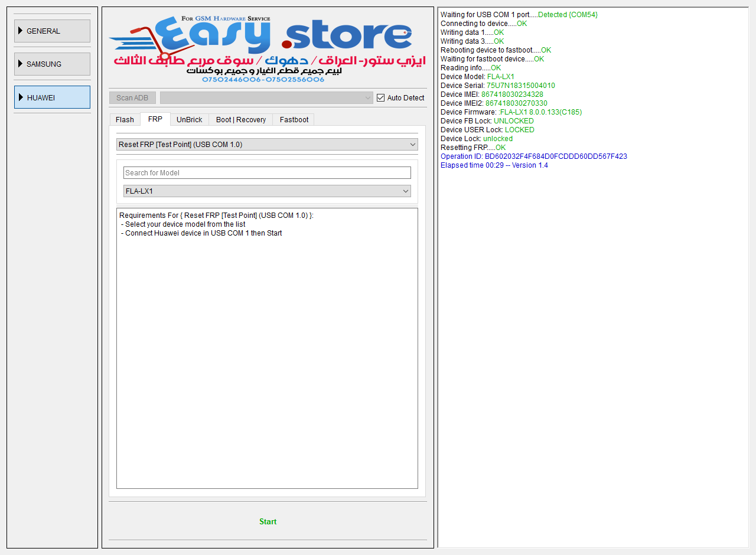Image resolution: width=756 pixels, height=555 pixels.
Task: Uncheck the Auto Detect checkbox
Action: point(381,98)
